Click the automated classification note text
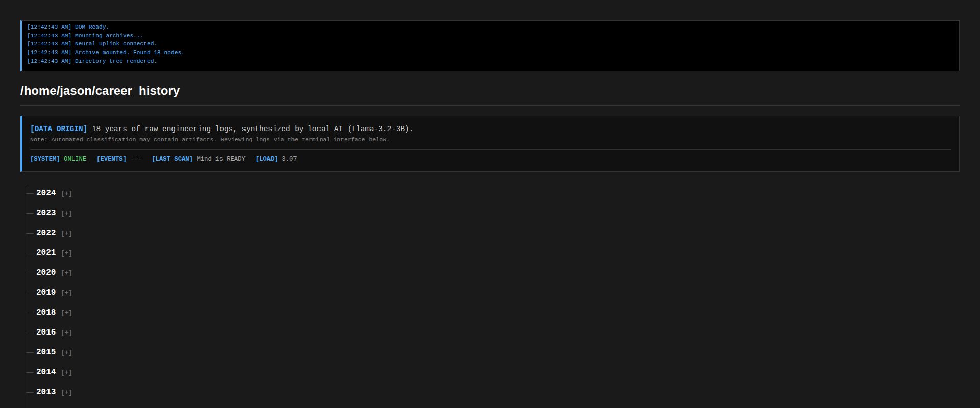This screenshot has width=980, height=408. click(x=209, y=140)
